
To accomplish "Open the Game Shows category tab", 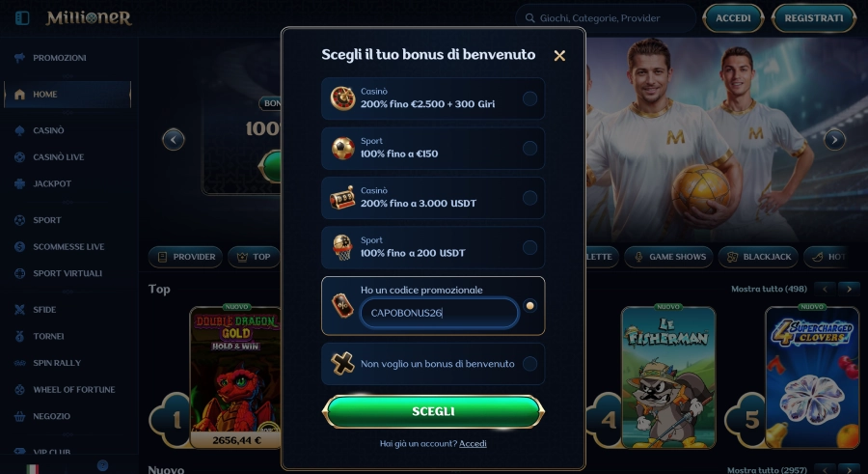I will tap(668, 257).
